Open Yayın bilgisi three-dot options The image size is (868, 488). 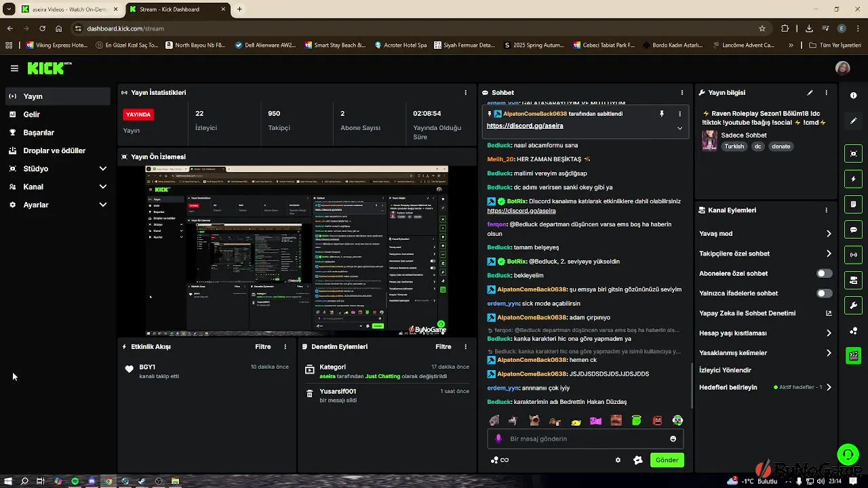click(x=826, y=93)
